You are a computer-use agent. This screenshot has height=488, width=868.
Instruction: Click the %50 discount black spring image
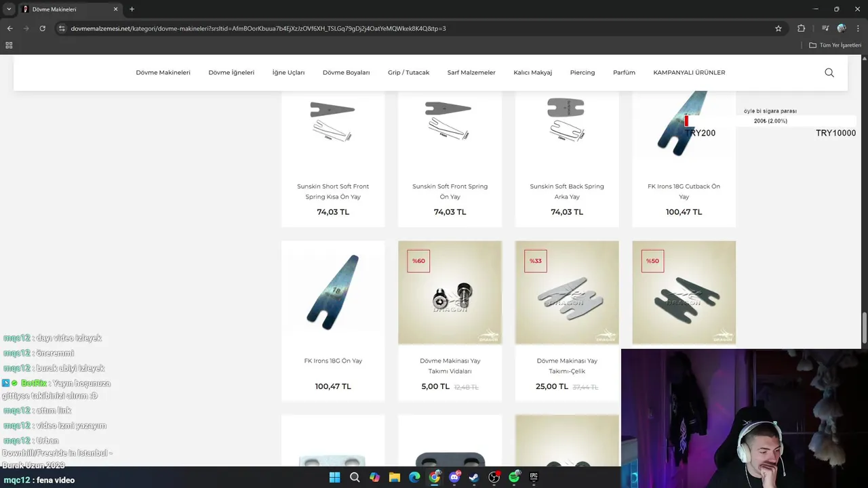[684, 292]
